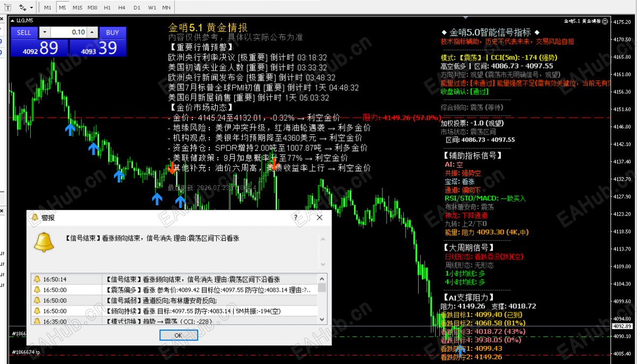The image size is (637, 364).
Task: Click the SELL button
Action: coord(24,32)
